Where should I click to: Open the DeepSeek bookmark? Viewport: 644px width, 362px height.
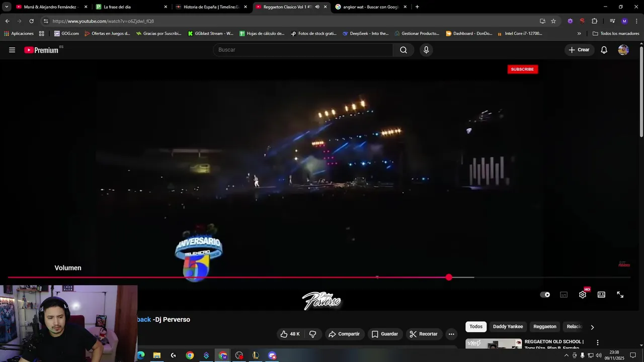click(x=366, y=34)
